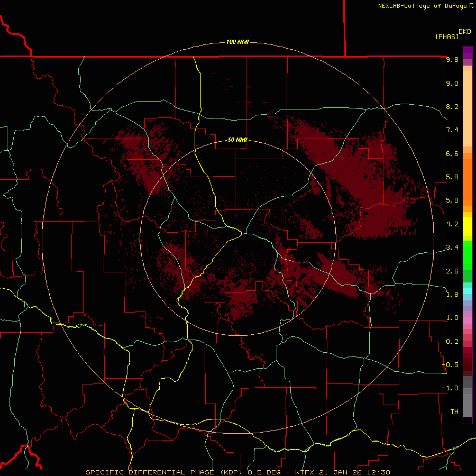Click the 7.4 value on color scale
Viewport: 476px width, 476px height.
(x=452, y=130)
